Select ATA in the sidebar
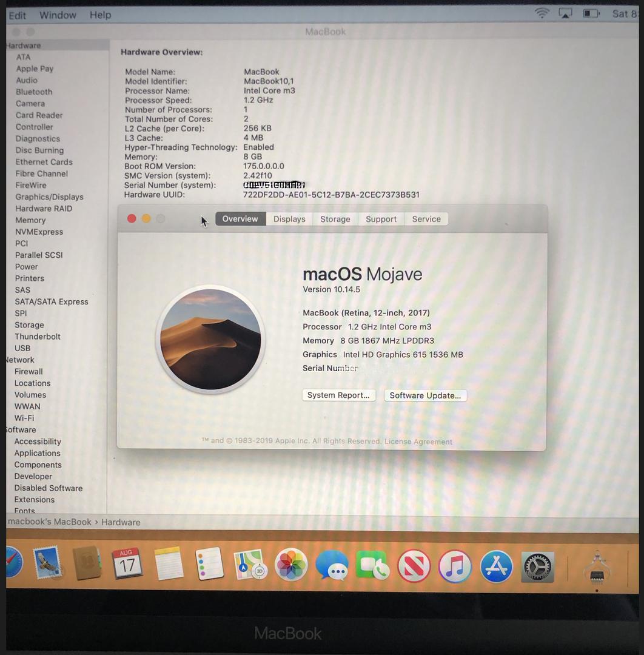 click(24, 57)
